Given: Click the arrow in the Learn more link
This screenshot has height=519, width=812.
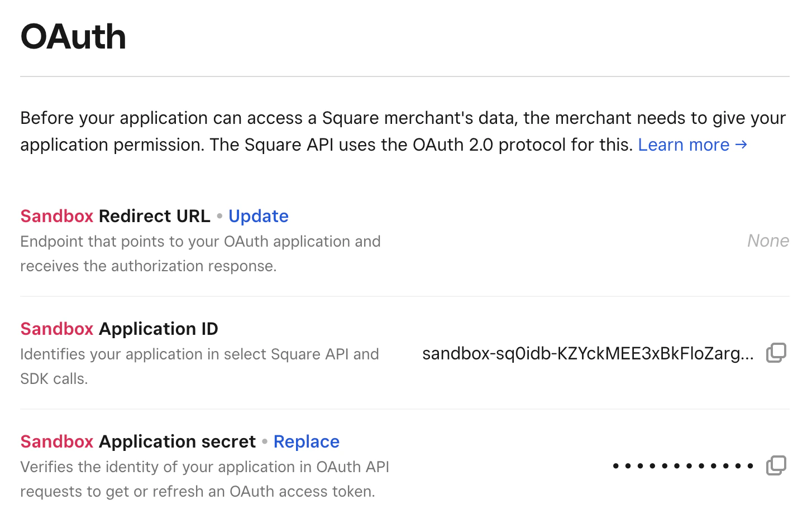Looking at the screenshot, I should point(742,145).
